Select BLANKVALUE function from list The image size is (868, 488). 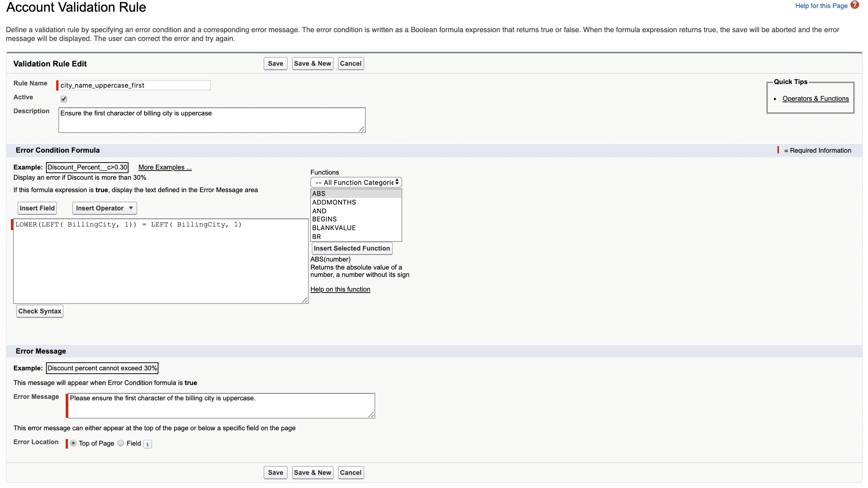pos(334,228)
